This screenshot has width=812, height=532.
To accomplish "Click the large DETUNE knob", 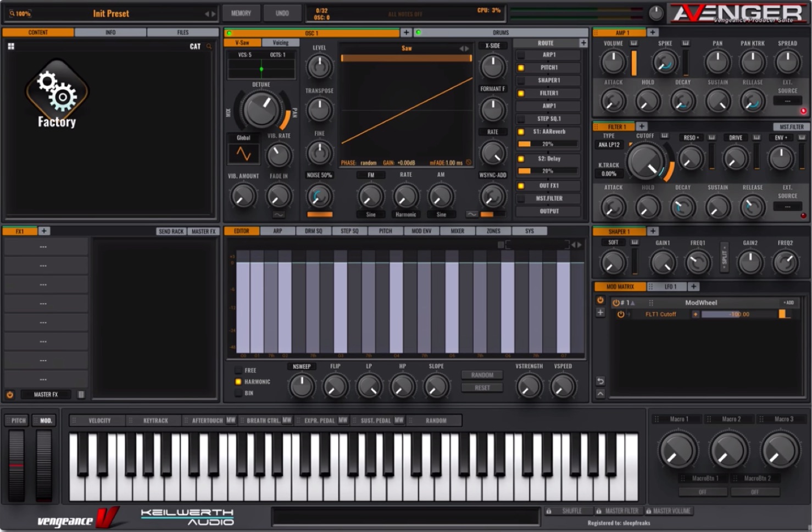I will pos(260,109).
